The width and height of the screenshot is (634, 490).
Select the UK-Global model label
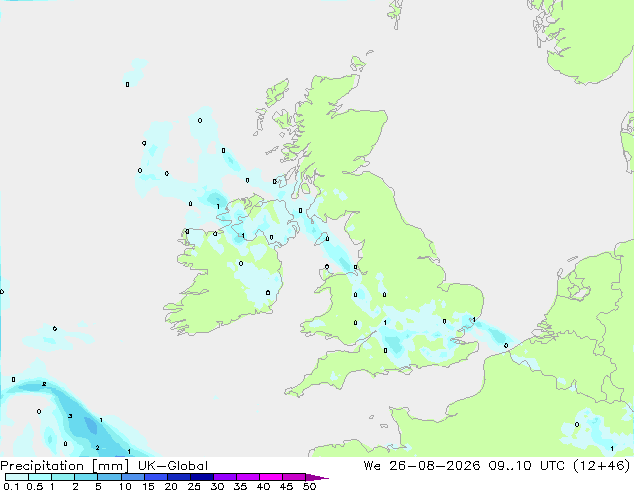[x=173, y=466]
